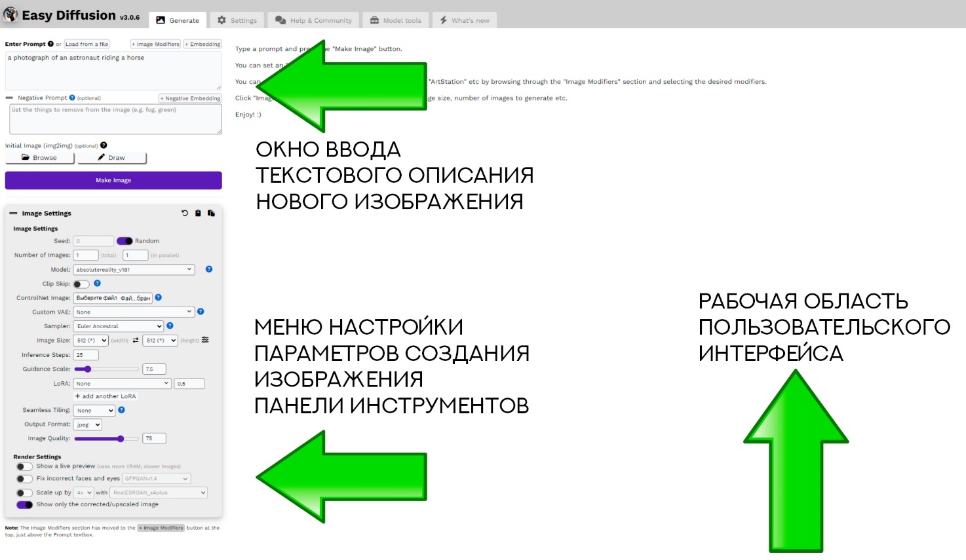Click the Load from a file button
This screenshot has height=560, width=966.
[x=87, y=44]
